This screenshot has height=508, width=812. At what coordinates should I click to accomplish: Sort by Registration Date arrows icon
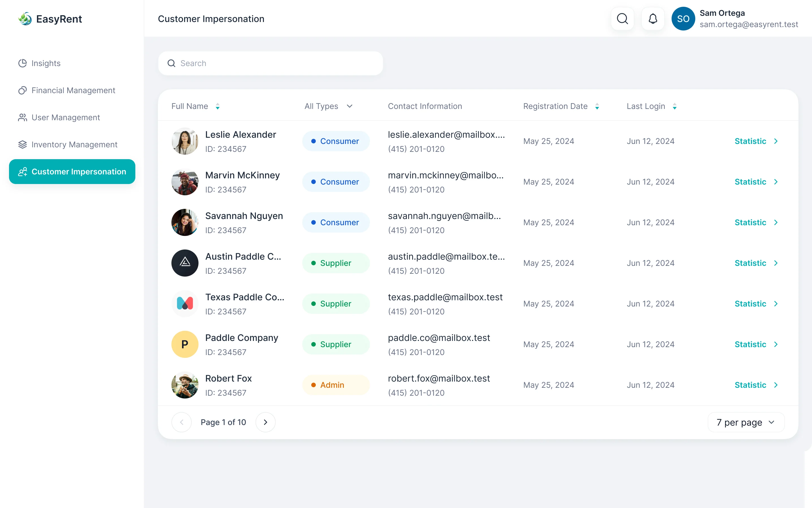[x=597, y=106]
